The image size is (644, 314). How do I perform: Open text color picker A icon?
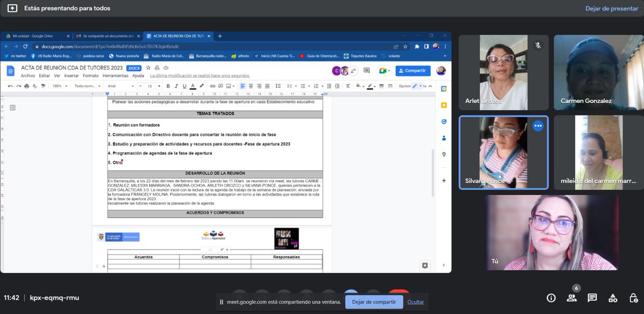coord(193,86)
